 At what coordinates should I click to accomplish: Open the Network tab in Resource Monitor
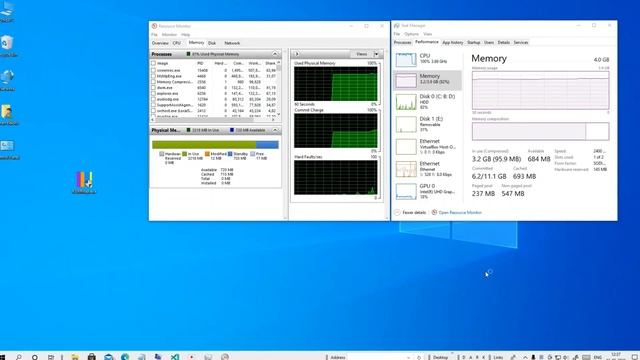(x=232, y=43)
